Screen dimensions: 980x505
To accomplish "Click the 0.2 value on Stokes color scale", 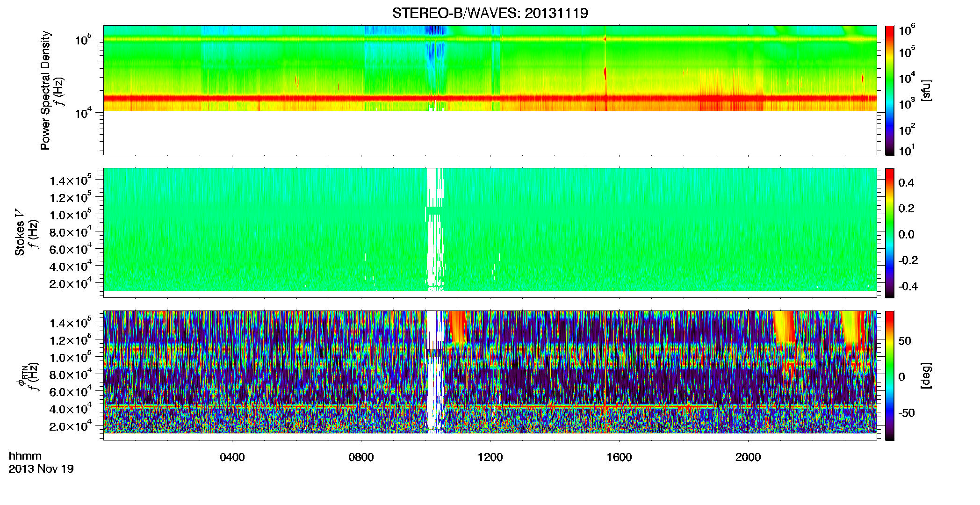I will click(906, 209).
